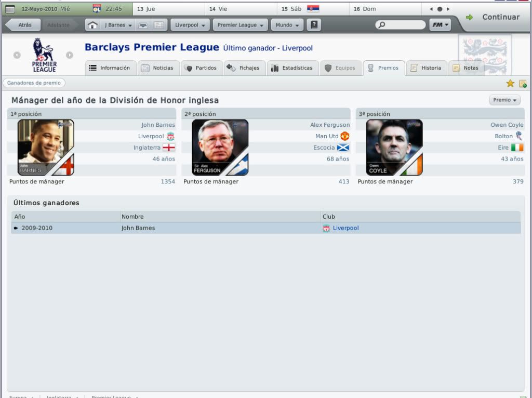532x398 pixels.
Task: Click the Atrás back button
Action: click(x=23, y=25)
